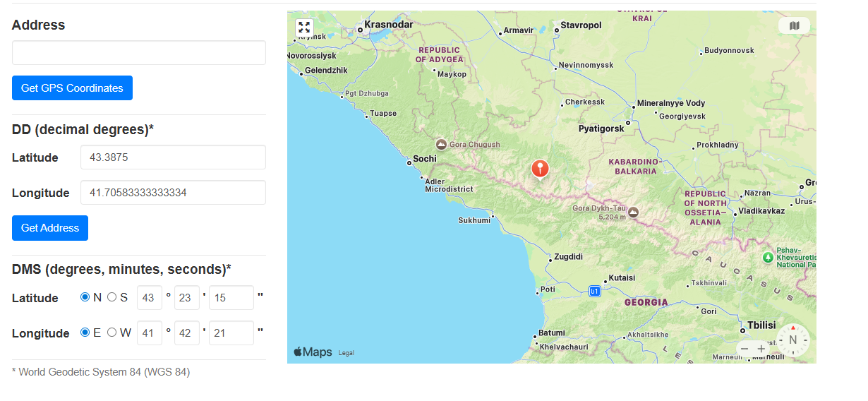The width and height of the screenshot is (868, 401).
Task: Click the Krasnodar city label
Action: pyautogui.click(x=388, y=25)
